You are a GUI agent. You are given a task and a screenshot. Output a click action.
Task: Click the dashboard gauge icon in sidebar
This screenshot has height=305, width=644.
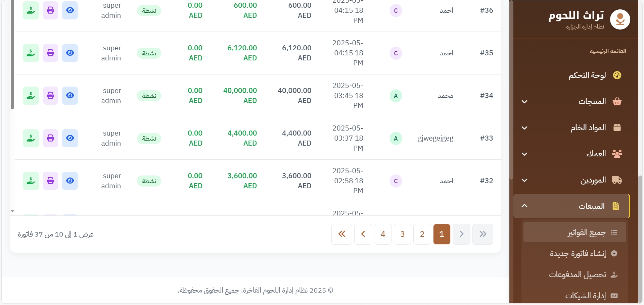click(617, 75)
